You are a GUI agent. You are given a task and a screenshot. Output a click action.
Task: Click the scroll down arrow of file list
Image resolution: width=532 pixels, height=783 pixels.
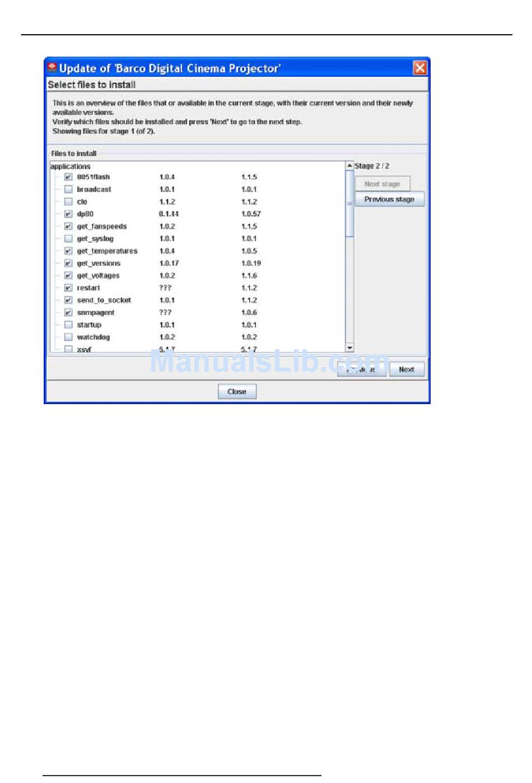click(350, 348)
